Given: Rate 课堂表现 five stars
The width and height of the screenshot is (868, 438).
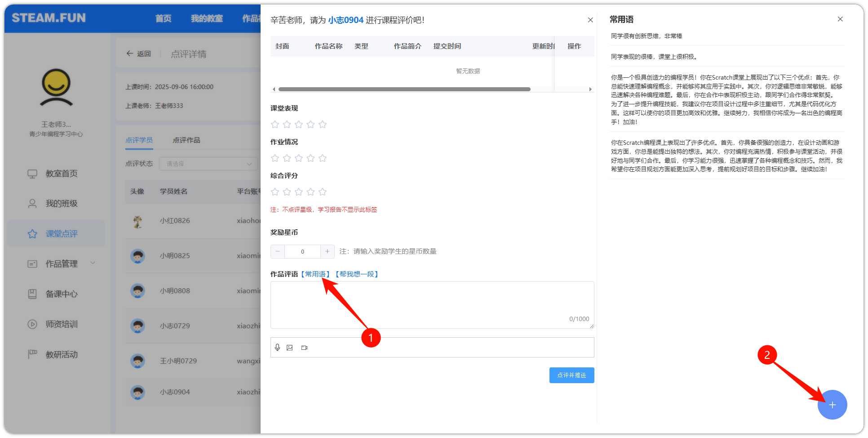Looking at the screenshot, I should (x=323, y=125).
